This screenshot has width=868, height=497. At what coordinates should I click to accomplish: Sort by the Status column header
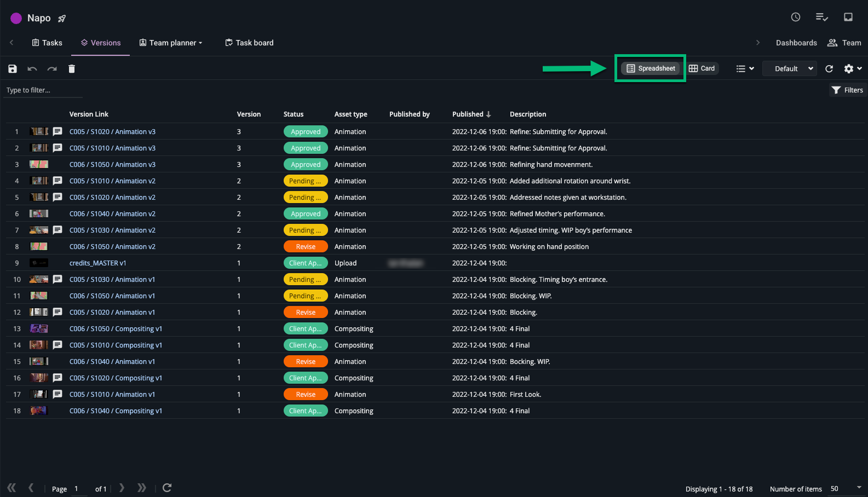click(x=294, y=114)
